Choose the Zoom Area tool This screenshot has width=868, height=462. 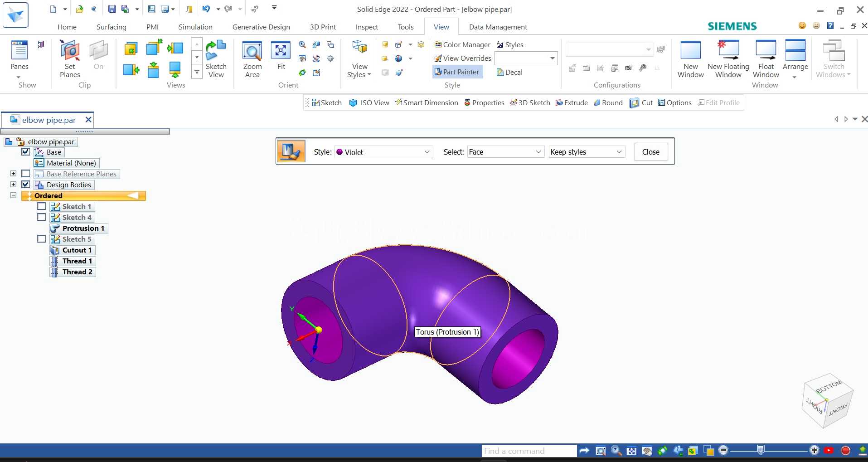pyautogui.click(x=252, y=59)
